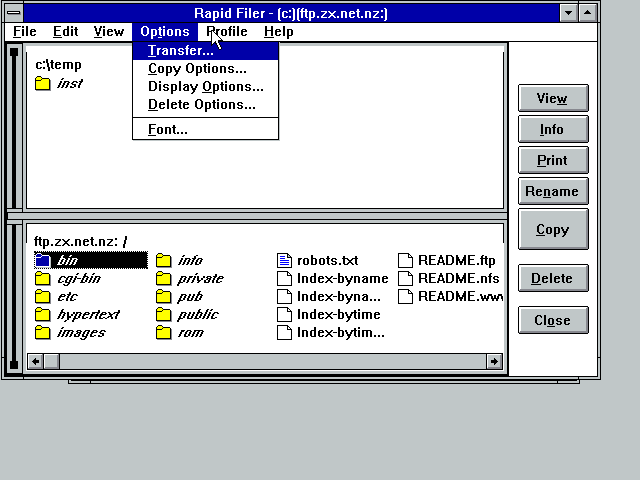The width and height of the screenshot is (640, 480).
Task: Click the etc folder icon
Action: pos(42,297)
